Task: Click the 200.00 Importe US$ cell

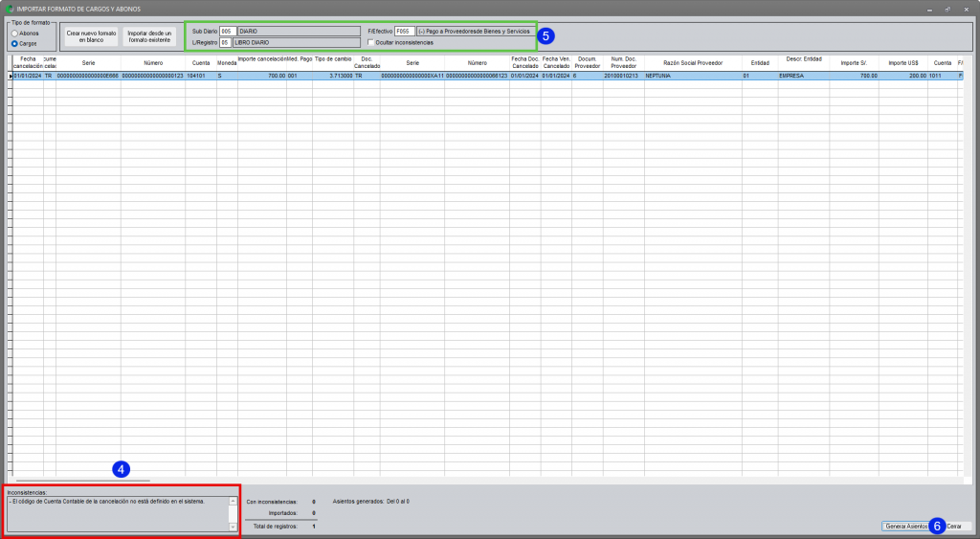Action: point(903,76)
